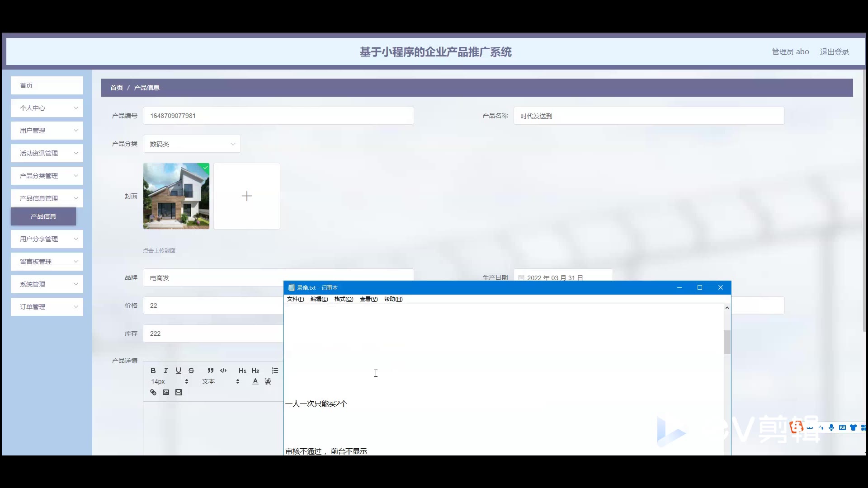The height and width of the screenshot is (488, 868).
Task: Create an ordered list with the numbered-list icon
Action: pyautogui.click(x=275, y=371)
